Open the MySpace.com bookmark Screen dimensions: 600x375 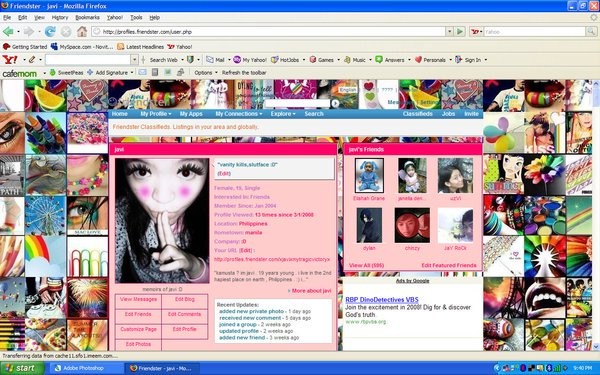(82, 47)
